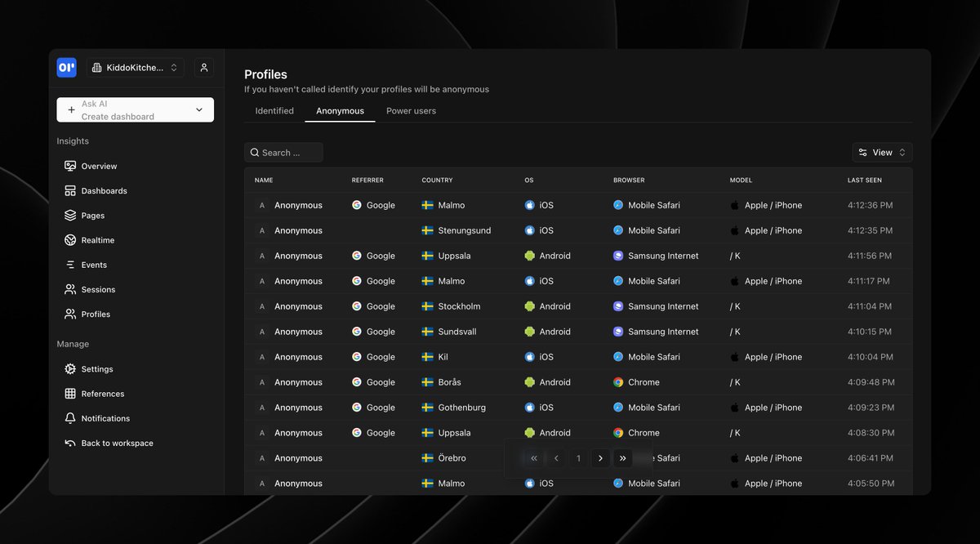Open the View options dropdown

[x=882, y=153]
